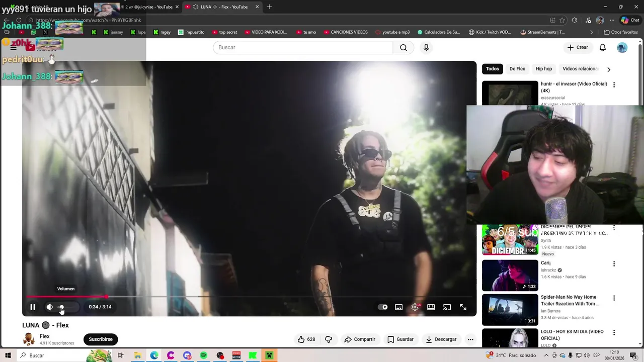Open huntr el invasor video thumbnail
Viewport: 644px width, 362px height.
(x=510, y=93)
